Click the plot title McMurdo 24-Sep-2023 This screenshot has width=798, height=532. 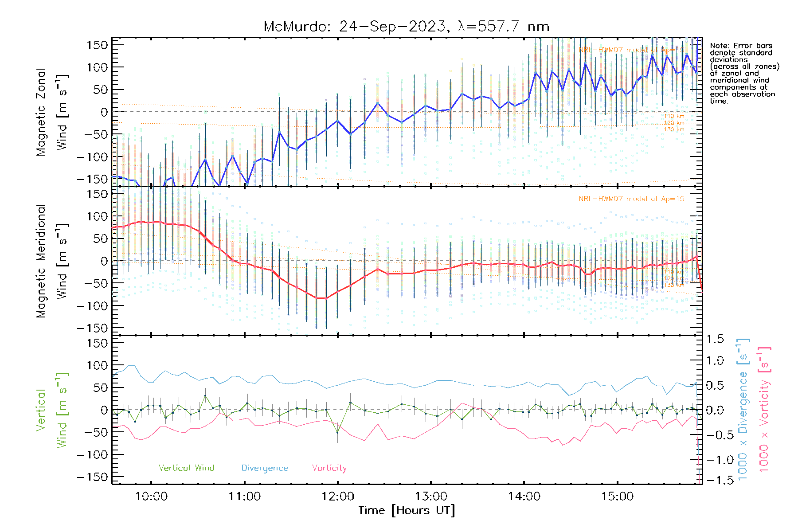tap(406, 27)
